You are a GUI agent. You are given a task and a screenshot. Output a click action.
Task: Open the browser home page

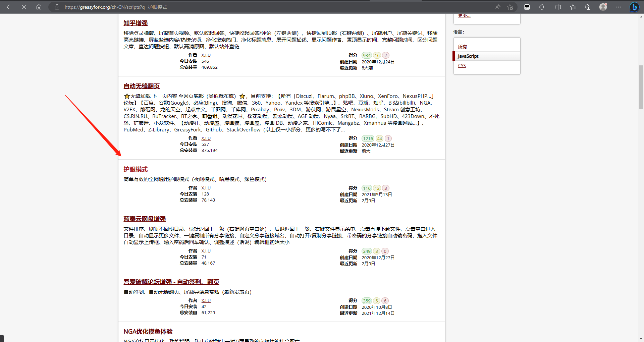pos(39,7)
